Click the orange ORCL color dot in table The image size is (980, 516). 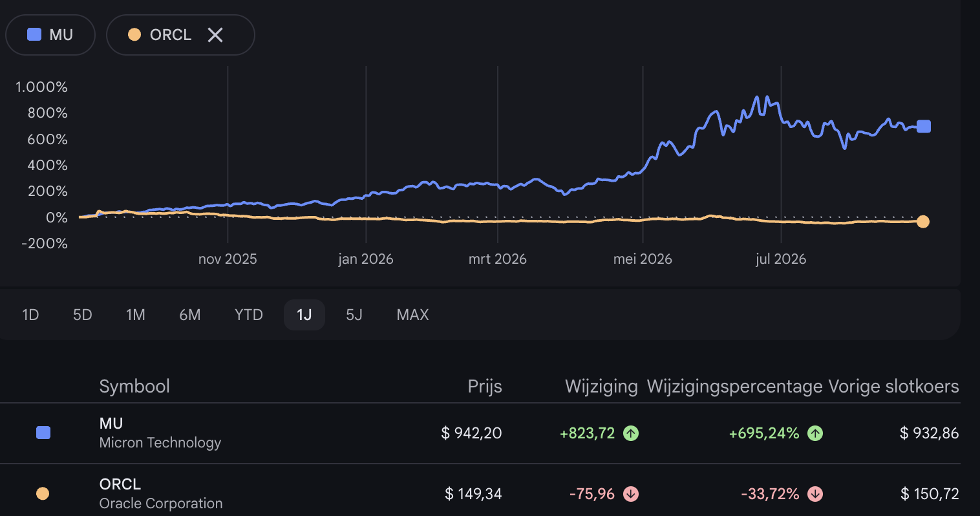(x=43, y=494)
